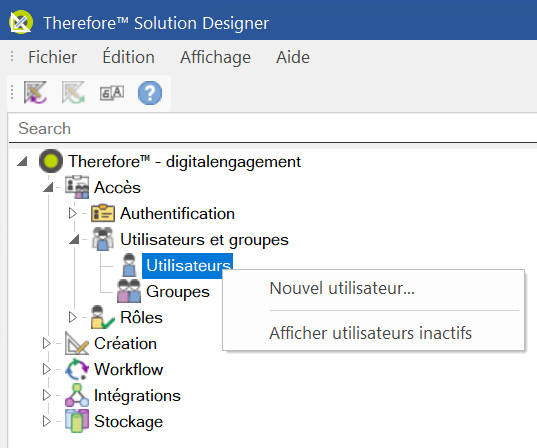Open the Affichage menu
Screen dimensions: 537x448
pyautogui.click(x=215, y=57)
